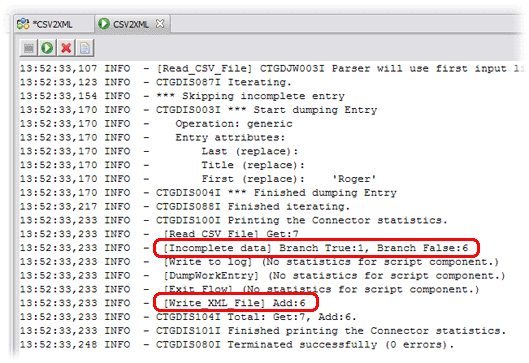Click 'CTGDIS003I *** Start dumping Entry' line
The width and height of the screenshot is (529, 363).
(267, 110)
